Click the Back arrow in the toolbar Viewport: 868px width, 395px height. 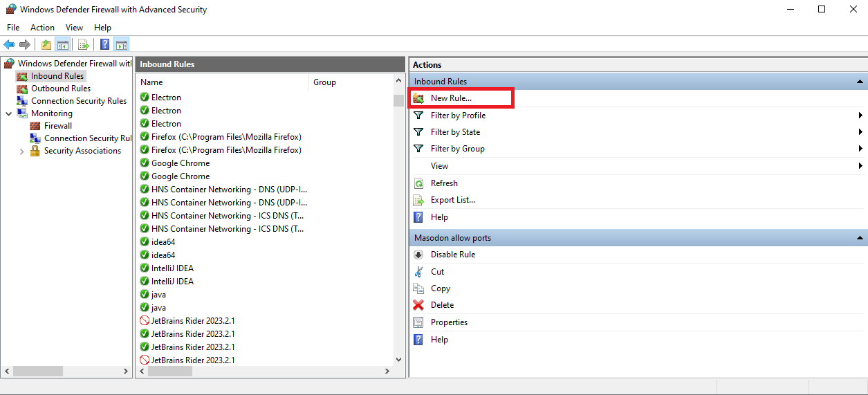[9, 45]
